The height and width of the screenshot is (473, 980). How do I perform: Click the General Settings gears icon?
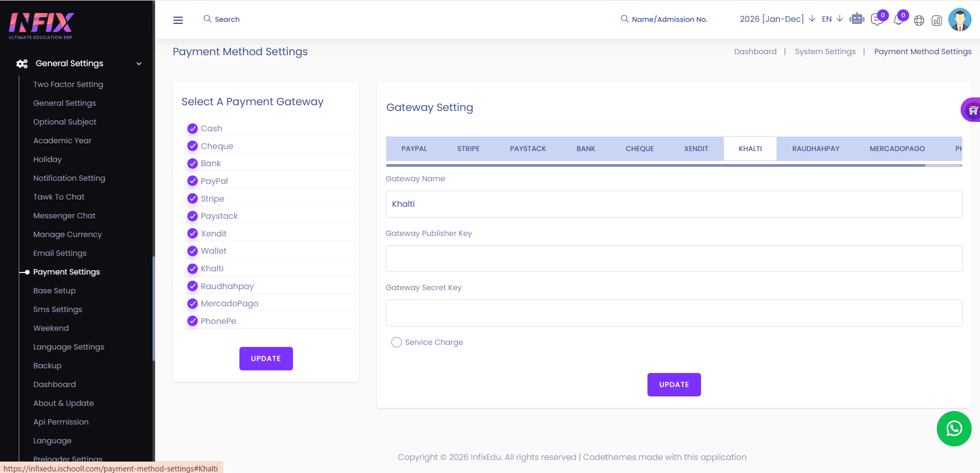pos(22,64)
